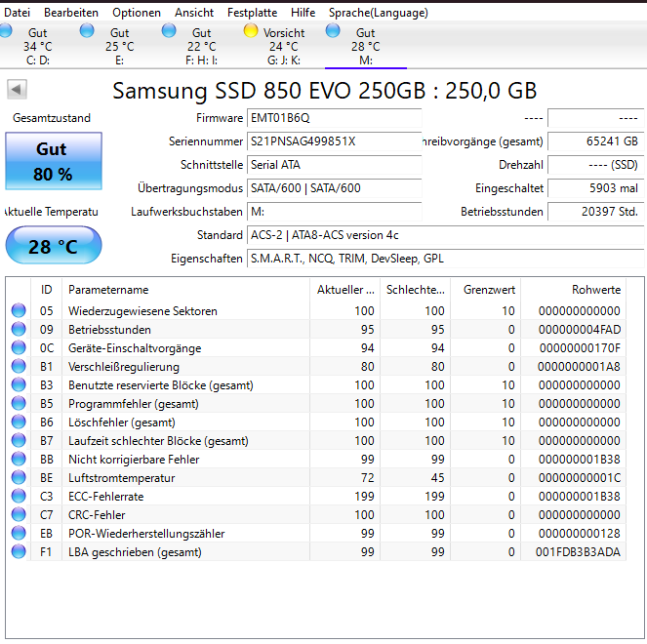Click status icon of Programmfehler row
The height and width of the screenshot is (644, 647).
click(x=19, y=404)
